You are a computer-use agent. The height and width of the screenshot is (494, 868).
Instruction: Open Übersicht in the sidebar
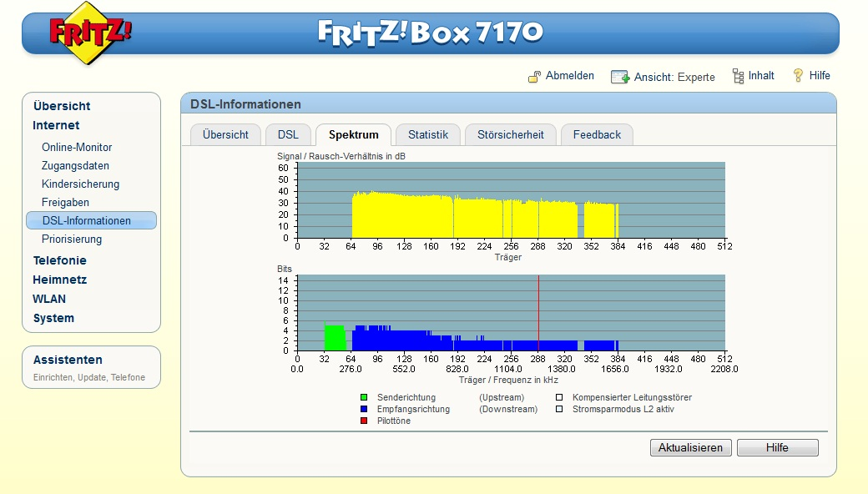62,106
